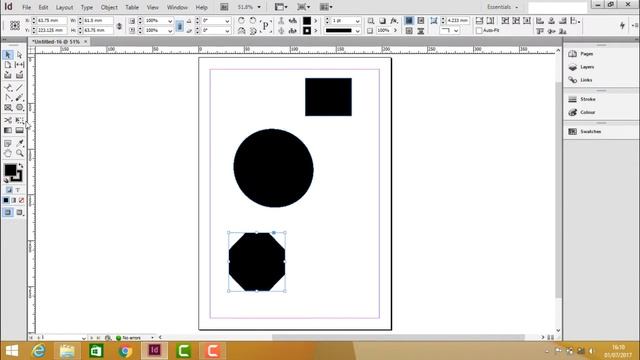Switch to Normal screen mode
Image resolution: width=640 pixels, height=360 pixels.
pos(8,212)
